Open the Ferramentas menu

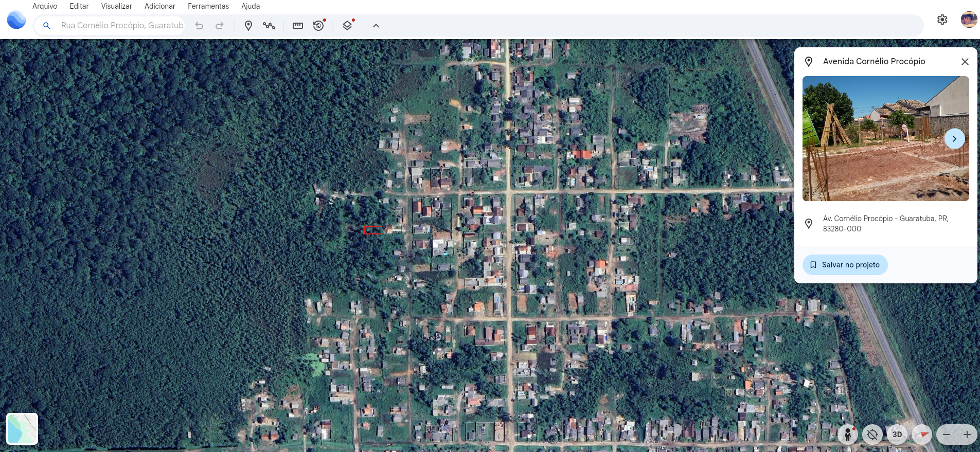coord(208,6)
